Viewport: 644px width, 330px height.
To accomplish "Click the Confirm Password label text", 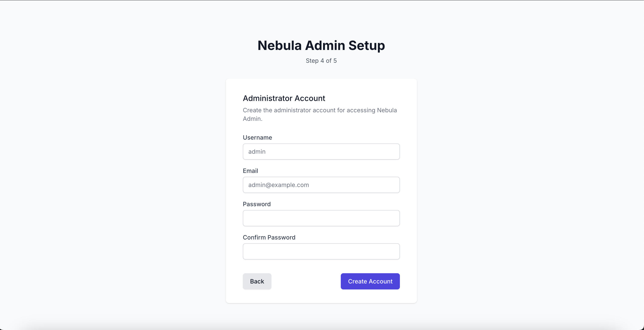I will (269, 237).
